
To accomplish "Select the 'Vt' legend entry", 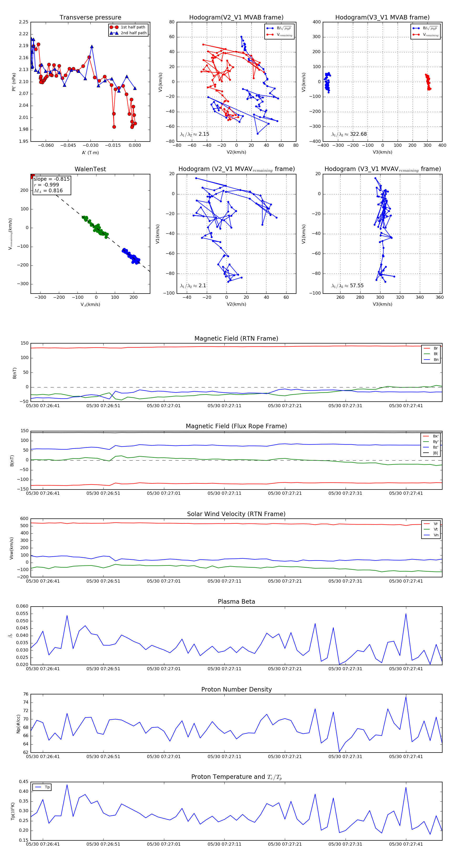I will [x=431, y=529].
